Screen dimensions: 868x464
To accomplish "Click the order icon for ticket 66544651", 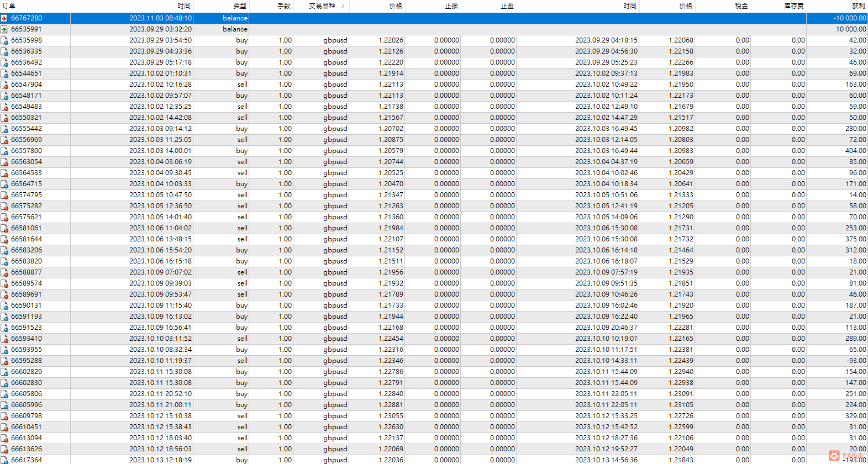I will click(4, 73).
